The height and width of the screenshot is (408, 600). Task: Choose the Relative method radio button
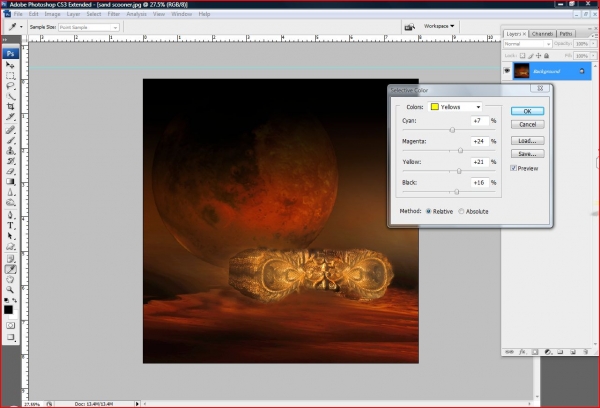tap(429, 211)
